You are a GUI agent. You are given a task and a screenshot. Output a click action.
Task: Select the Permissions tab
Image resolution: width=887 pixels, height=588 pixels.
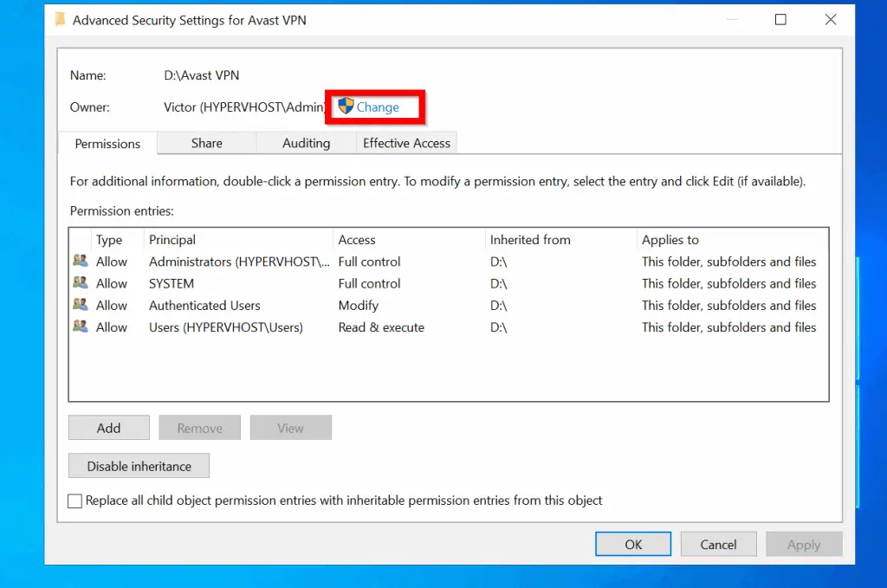click(x=107, y=143)
